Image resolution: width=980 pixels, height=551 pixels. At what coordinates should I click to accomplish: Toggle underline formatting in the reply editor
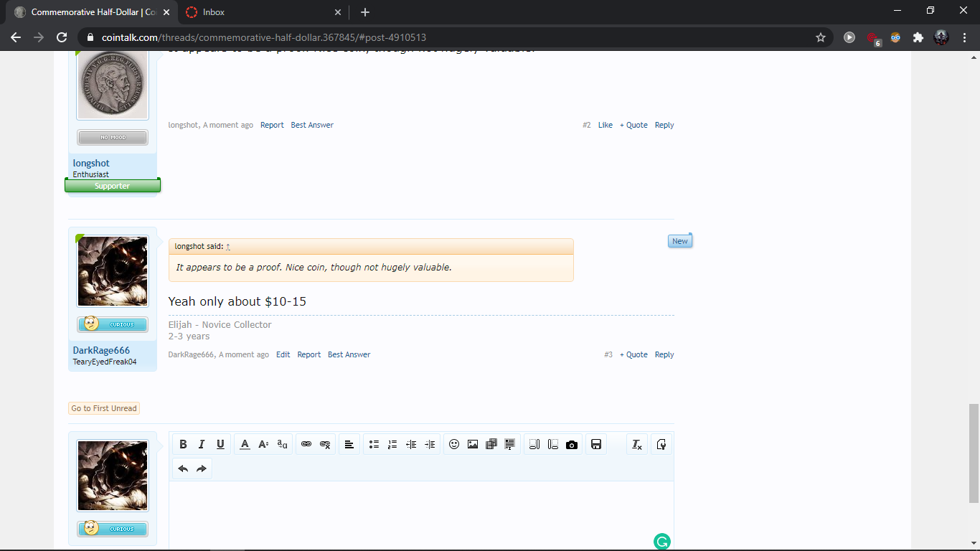point(220,445)
